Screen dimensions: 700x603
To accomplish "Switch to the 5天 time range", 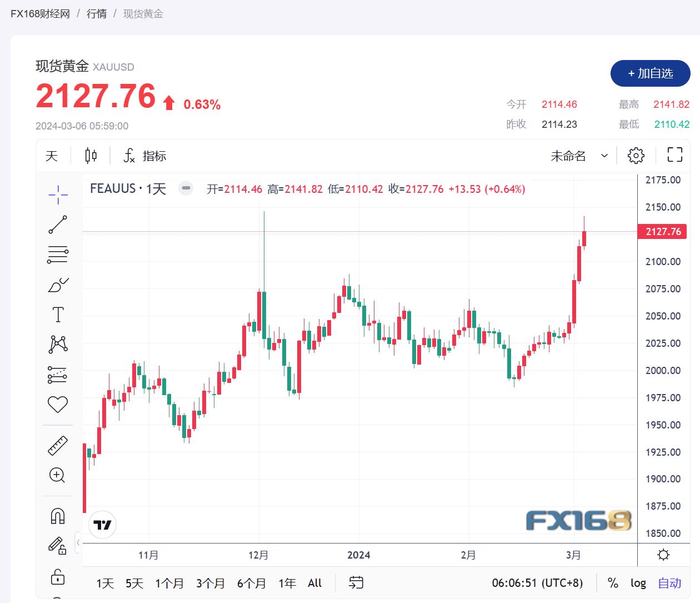I will pos(134,584).
